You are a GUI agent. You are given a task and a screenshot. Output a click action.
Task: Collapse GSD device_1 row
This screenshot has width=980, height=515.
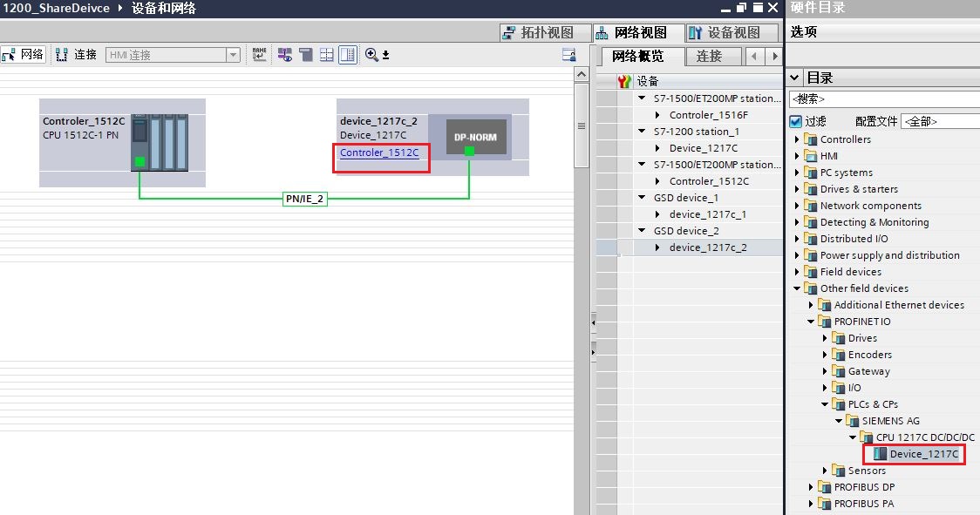tap(642, 198)
